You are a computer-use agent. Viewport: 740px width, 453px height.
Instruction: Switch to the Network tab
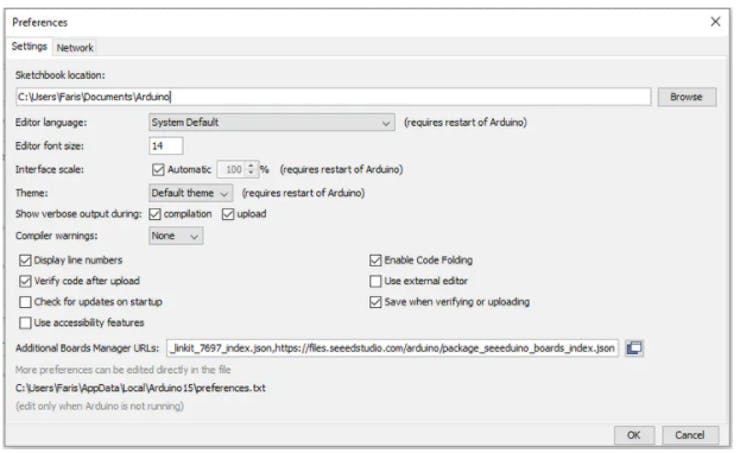(75, 47)
